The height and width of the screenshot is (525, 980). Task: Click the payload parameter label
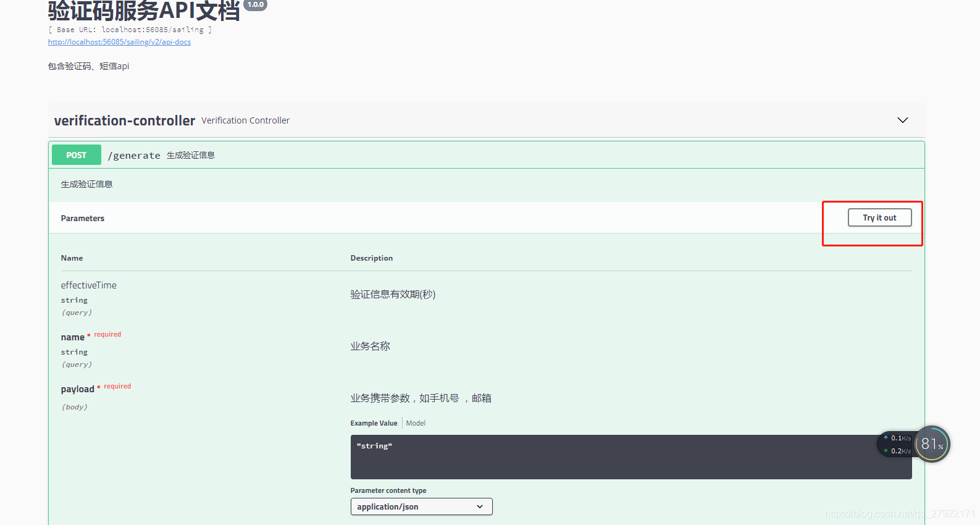click(x=78, y=389)
